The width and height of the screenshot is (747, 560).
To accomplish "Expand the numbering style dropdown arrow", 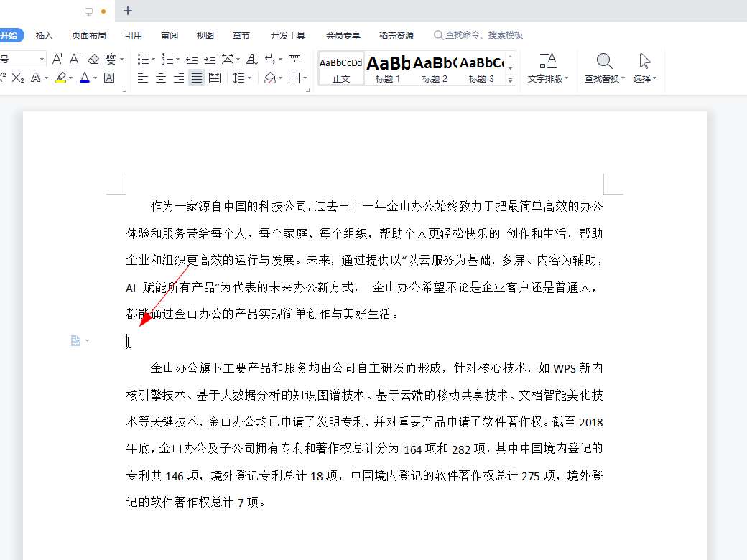I will click(x=177, y=59).
